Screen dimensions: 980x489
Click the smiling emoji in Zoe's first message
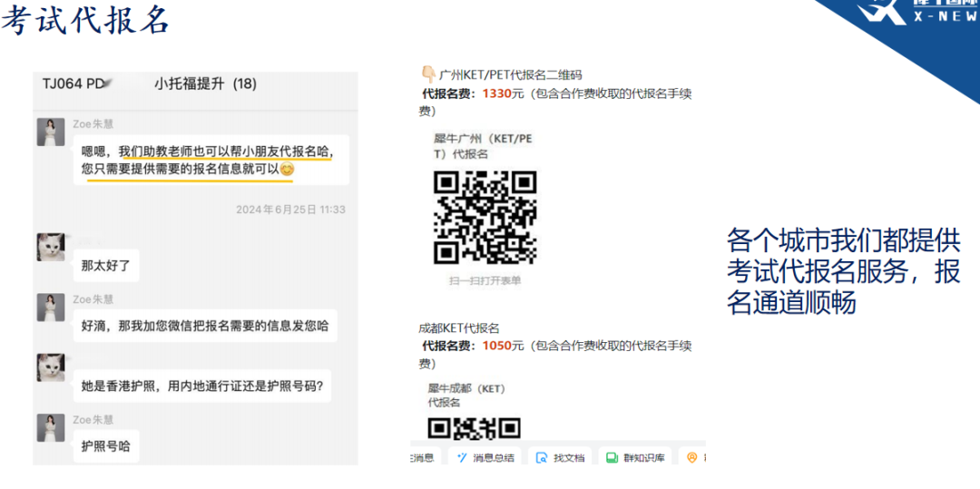click(x=287, y=170)
